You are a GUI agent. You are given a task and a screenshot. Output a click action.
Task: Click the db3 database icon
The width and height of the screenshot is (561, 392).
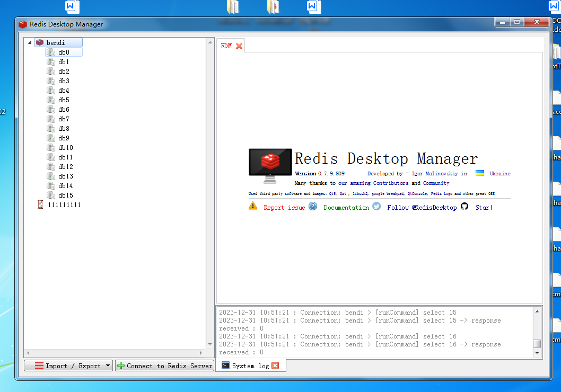click(51, 81)
